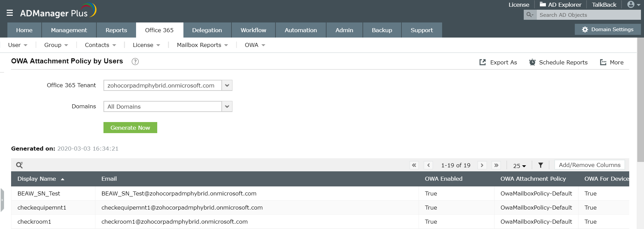The height and width of the screenshot is (229, 644).
Task: Select the checkroom1 display name cell
Action: point(34,222)
